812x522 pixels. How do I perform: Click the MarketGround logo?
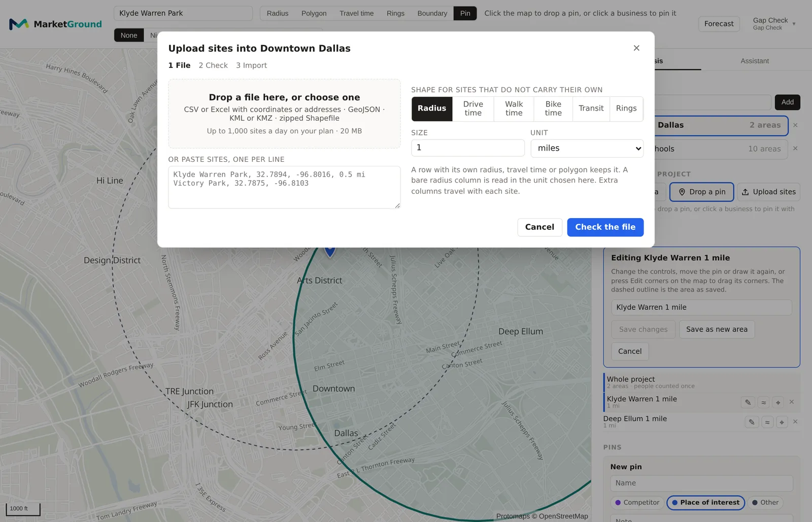coord(55,24)
